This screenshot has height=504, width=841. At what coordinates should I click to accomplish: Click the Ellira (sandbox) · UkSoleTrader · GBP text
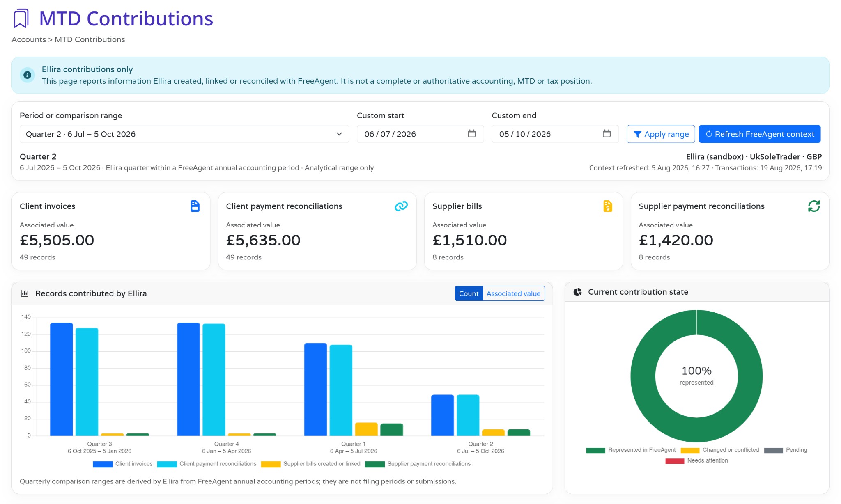(754, 156)
